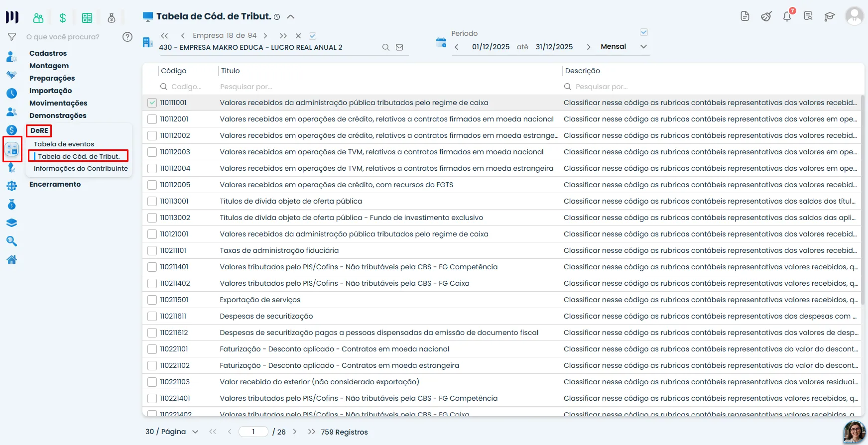
Task: Click the broom clean icon
Action: tap(766, 16)
